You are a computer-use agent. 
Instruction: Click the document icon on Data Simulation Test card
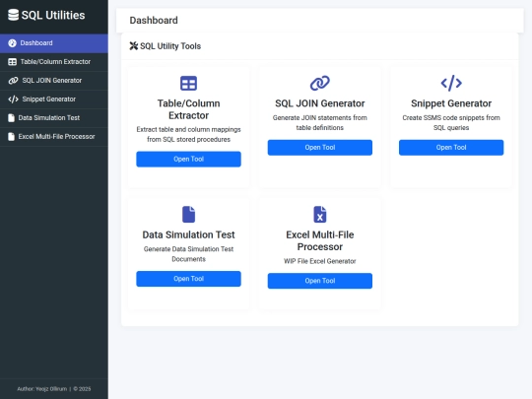pyautogui.click(x=188, y=214)
